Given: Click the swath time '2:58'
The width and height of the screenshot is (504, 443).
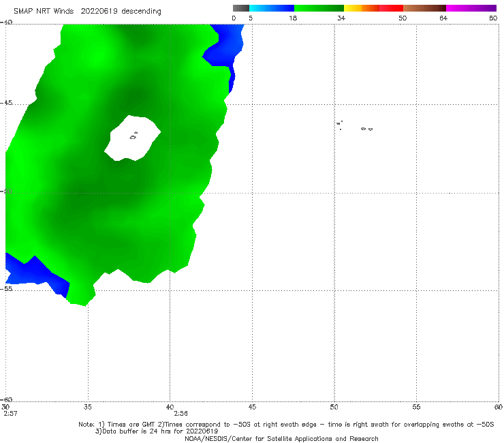Looking at the screenshot, I should click(181, 414).
